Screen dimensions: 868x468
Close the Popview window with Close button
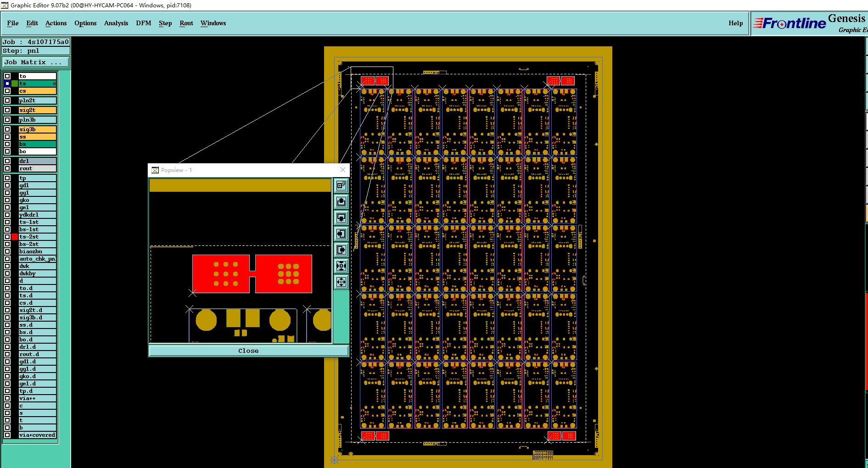(x=248, y=351)
